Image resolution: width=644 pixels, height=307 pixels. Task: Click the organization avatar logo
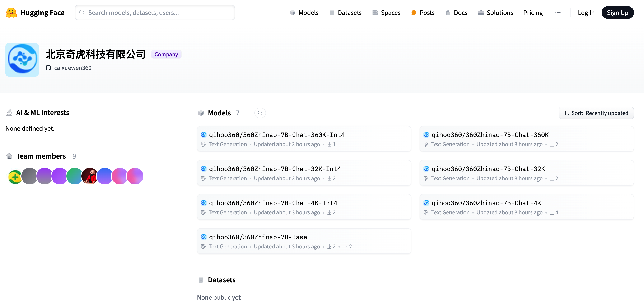pyautogui.click(x=22, y=60)
